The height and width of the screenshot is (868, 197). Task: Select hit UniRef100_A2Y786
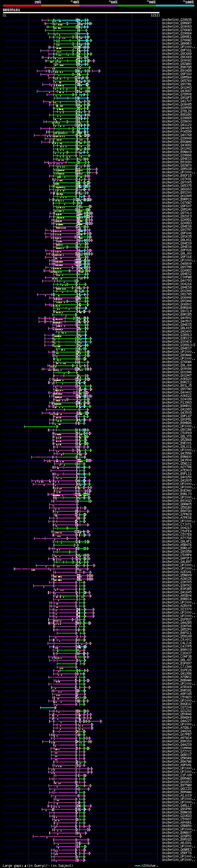click(x=177, y=467)
